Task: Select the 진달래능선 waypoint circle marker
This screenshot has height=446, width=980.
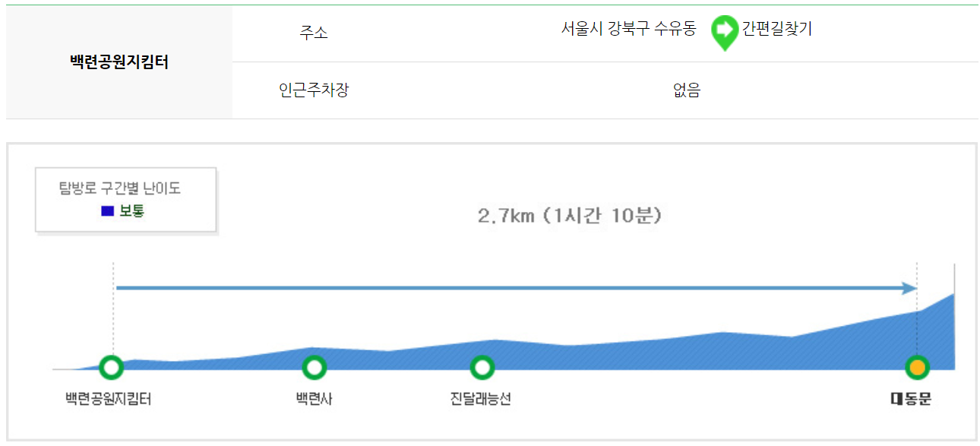Action: pyautogui.click(x=482, y=367)
